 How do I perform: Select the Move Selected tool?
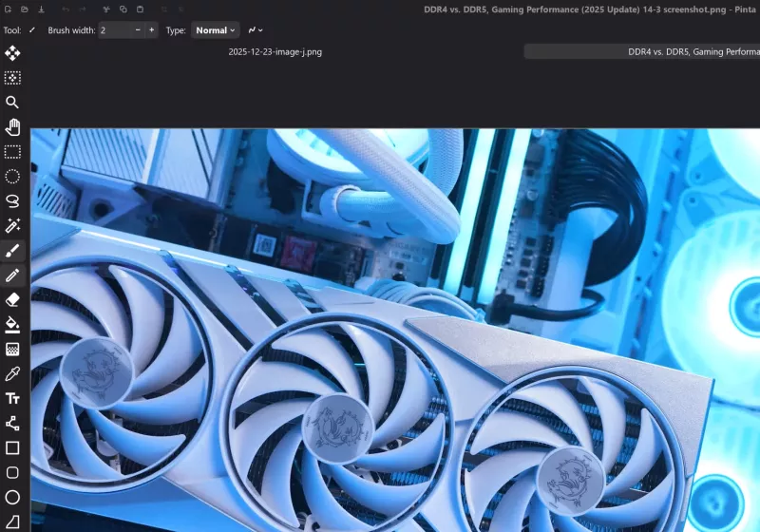12,53
